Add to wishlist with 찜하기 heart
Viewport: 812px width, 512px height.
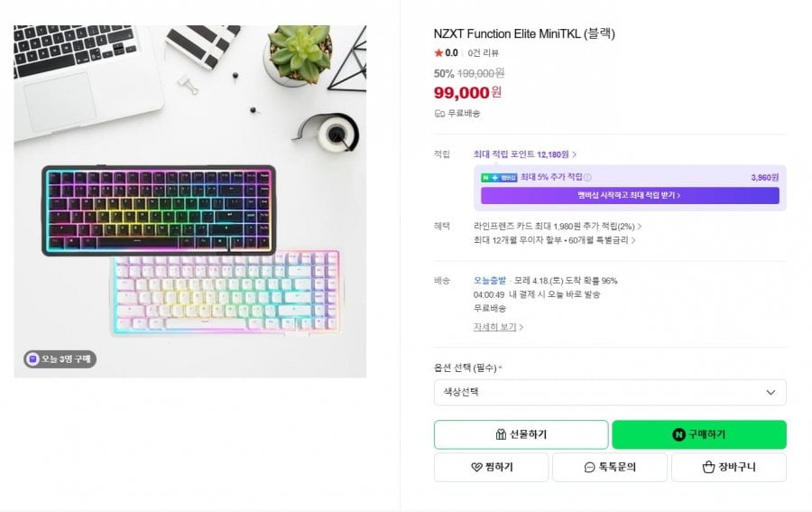(x=491, y=467)
